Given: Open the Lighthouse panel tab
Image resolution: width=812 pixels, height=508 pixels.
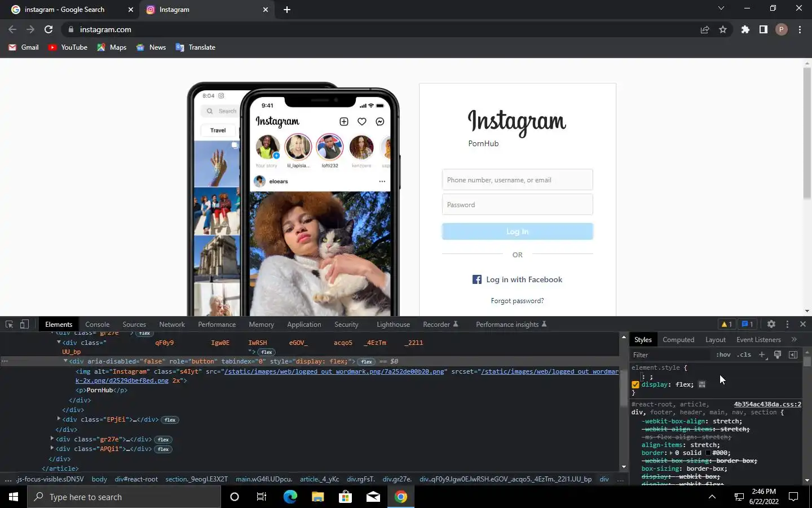Looking at the screenshot, I should tap(393, 324).
